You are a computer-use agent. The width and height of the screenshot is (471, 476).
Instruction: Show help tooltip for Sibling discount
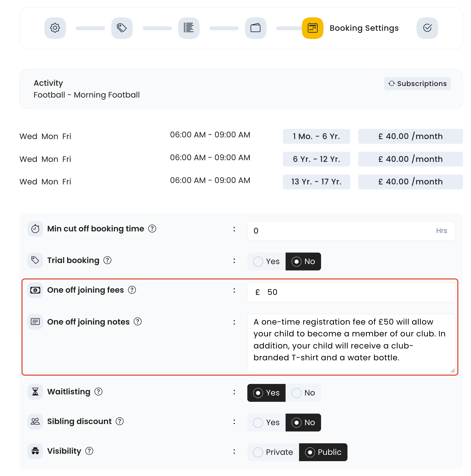coord(120,421)
